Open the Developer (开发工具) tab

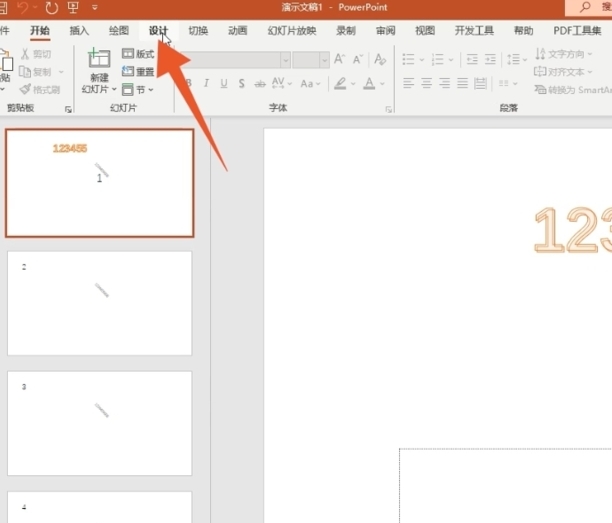[x=474, y=30]
